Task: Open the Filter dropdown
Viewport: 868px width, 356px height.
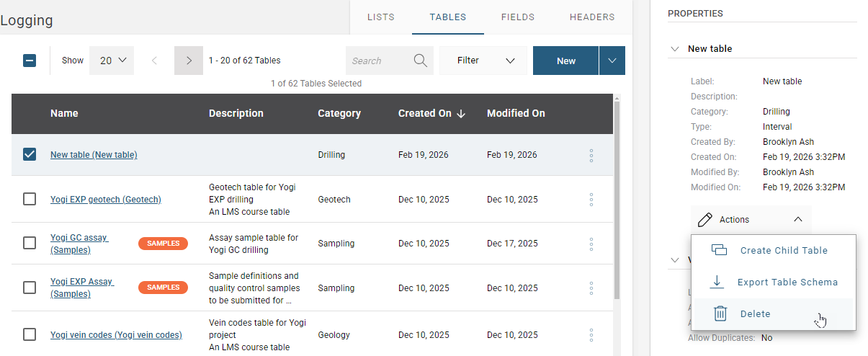Action: [483, 61]
